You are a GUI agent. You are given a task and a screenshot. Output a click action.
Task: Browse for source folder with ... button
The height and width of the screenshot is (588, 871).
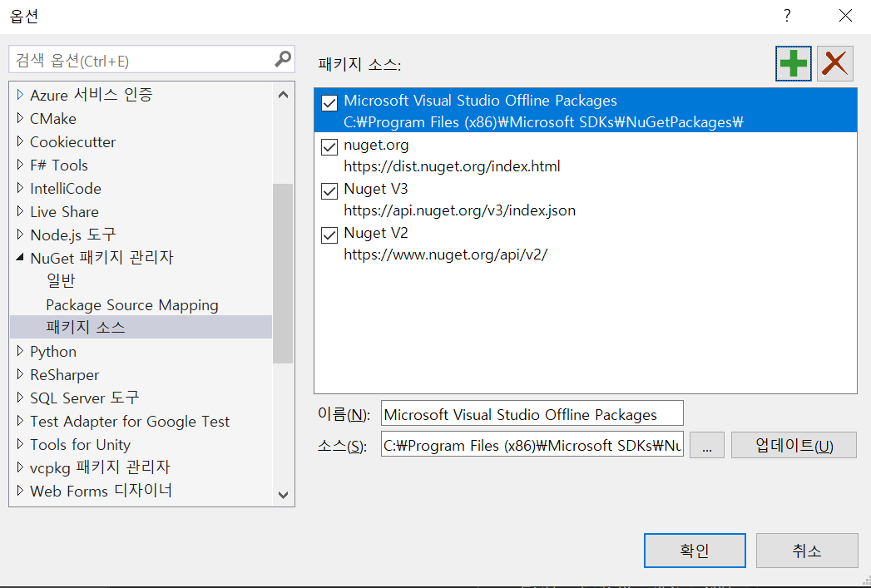tap(706, 445)
